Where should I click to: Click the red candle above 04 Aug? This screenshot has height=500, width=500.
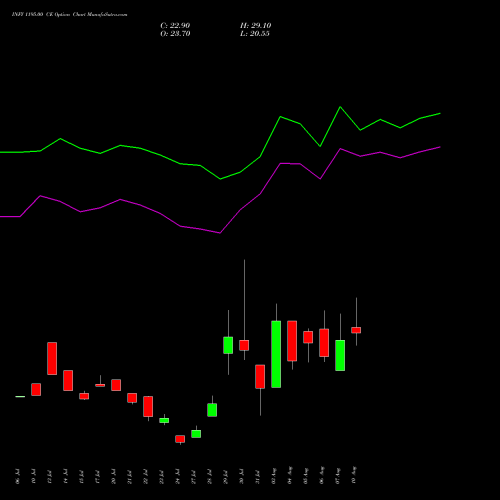(292, 341)
